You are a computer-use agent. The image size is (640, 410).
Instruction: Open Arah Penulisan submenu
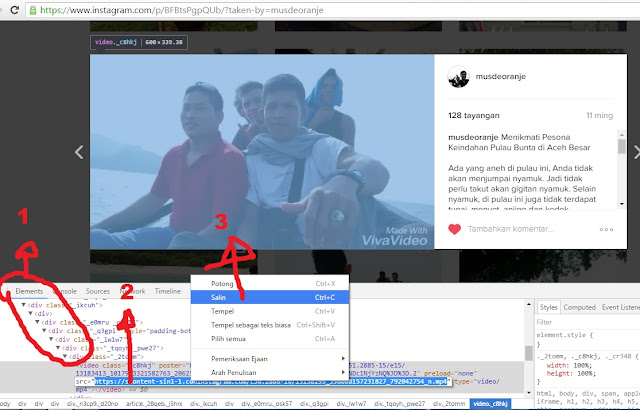(x=270, y=372)
